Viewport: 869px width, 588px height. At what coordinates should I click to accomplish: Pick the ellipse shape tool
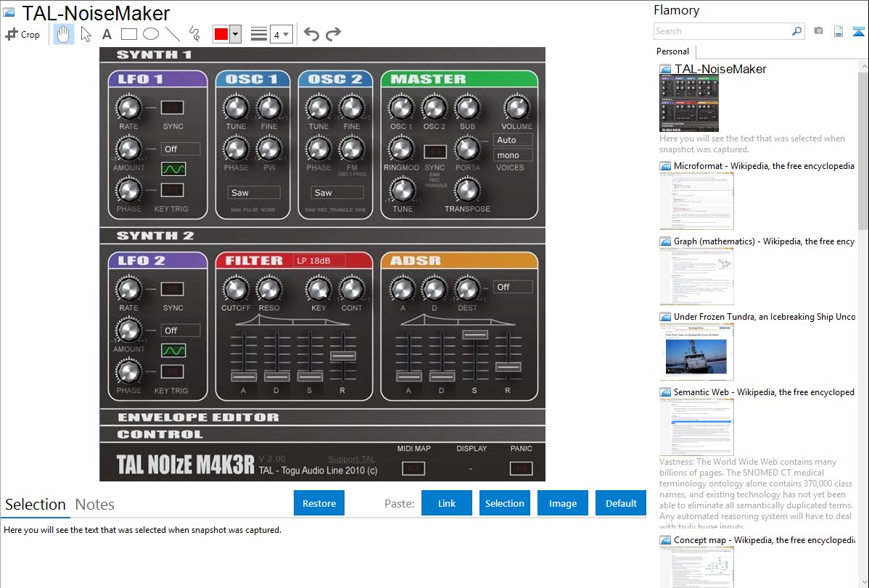pos(151,34)
